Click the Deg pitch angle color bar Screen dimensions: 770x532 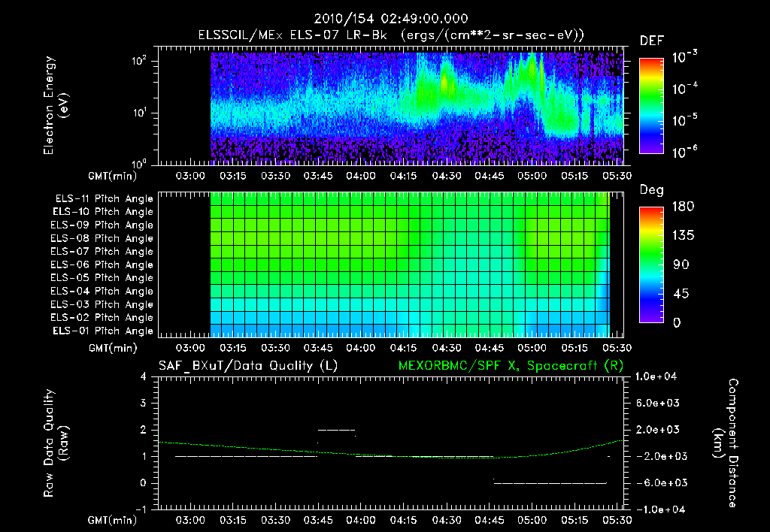pos(651,264)
